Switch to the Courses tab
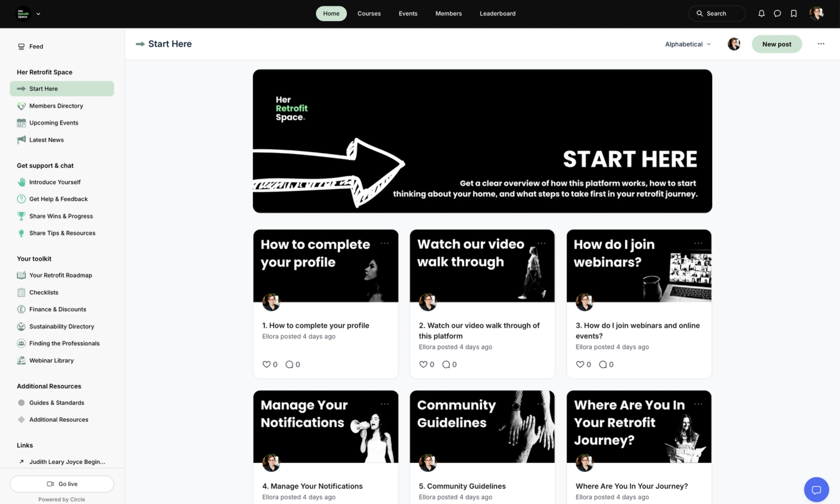This screenshot has width=840, height=504. click(x=369, y=13)
